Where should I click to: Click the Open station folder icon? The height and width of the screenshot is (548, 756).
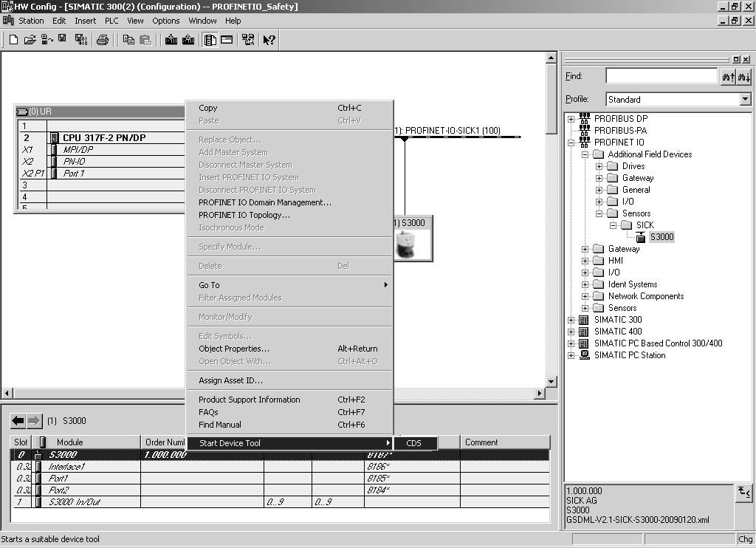click(30, 40)
